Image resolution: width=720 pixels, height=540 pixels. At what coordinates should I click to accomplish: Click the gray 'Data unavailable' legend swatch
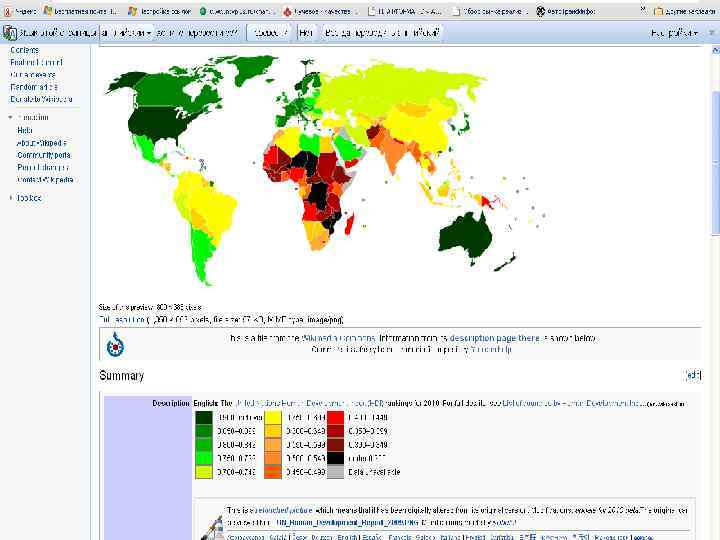pos(335,472)
